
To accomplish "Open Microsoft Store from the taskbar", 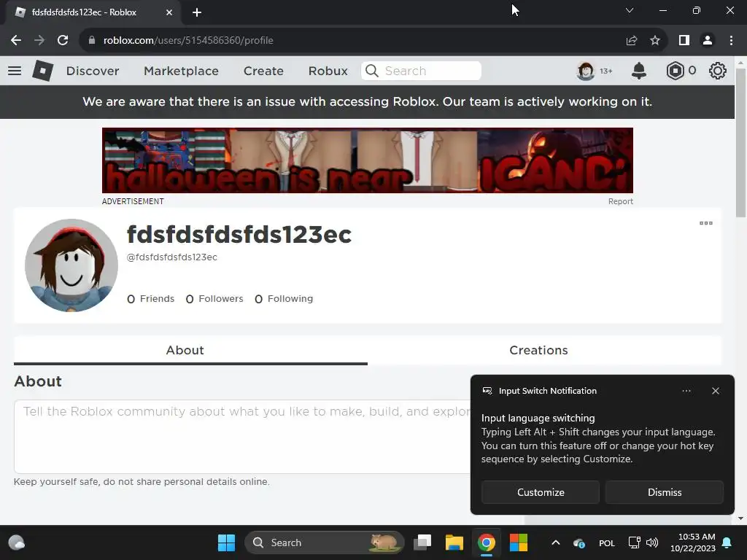I will point(519,542).
